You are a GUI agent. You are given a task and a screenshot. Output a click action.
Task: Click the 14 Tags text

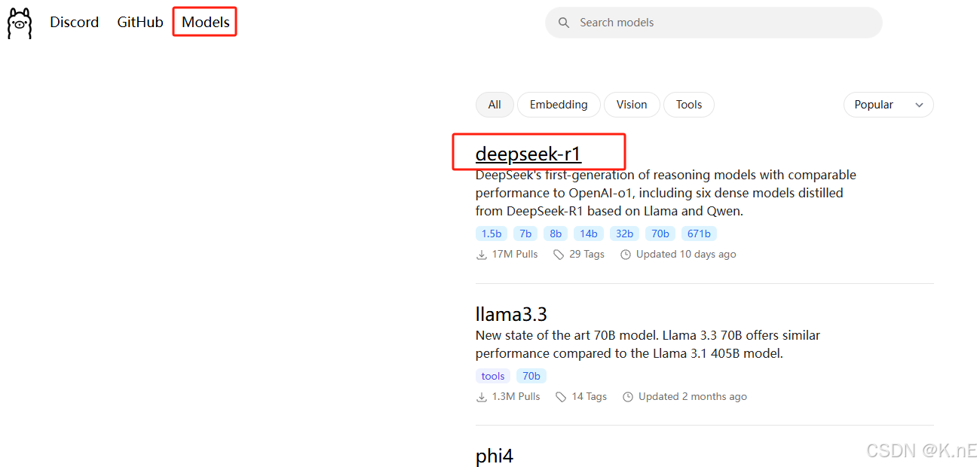(x=590, y=397)
